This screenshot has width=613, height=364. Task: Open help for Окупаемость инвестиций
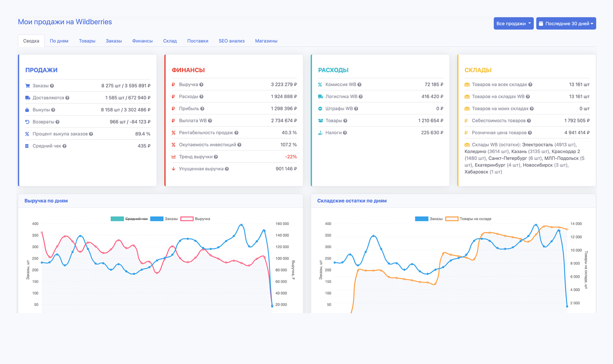tap(239, 145)
